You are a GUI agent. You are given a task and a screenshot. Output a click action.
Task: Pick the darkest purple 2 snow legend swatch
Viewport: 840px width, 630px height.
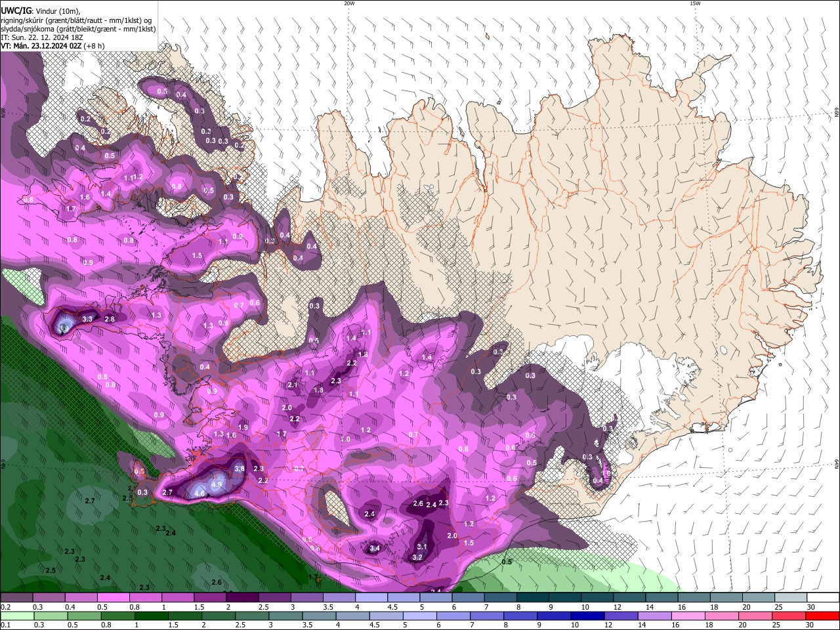click(x=242, y=597)
